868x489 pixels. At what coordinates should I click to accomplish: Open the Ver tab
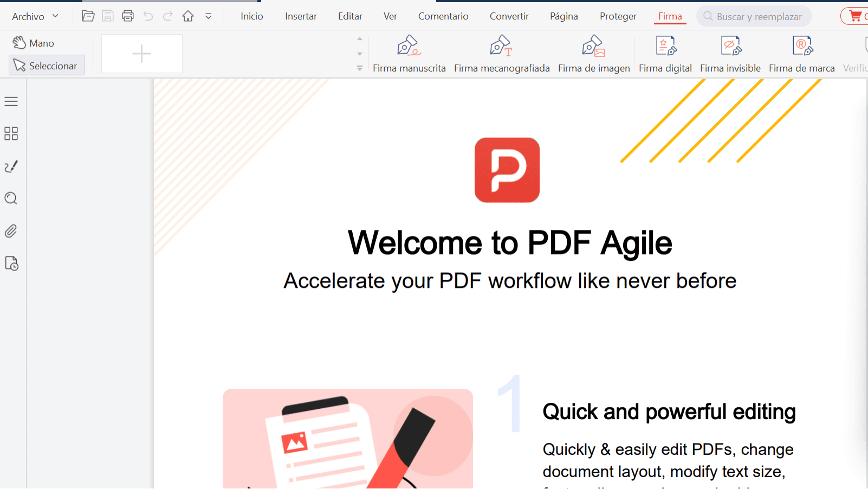[x=390, y=16]
